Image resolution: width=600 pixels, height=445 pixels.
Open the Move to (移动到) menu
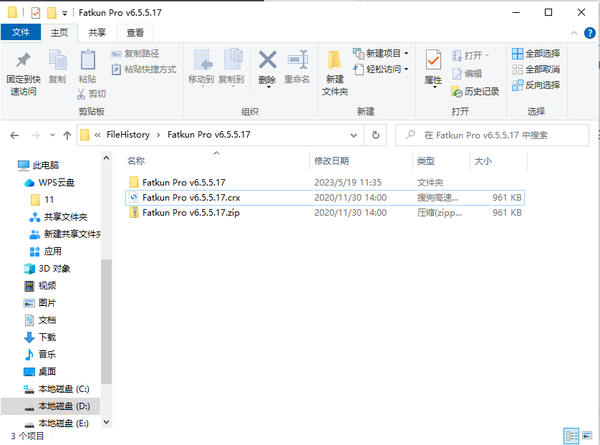coord(201,67)
